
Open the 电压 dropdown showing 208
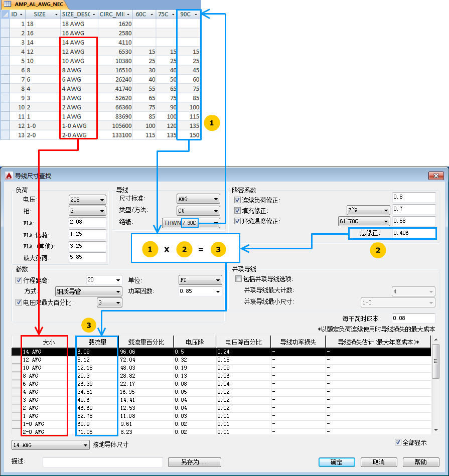(87, 200)
